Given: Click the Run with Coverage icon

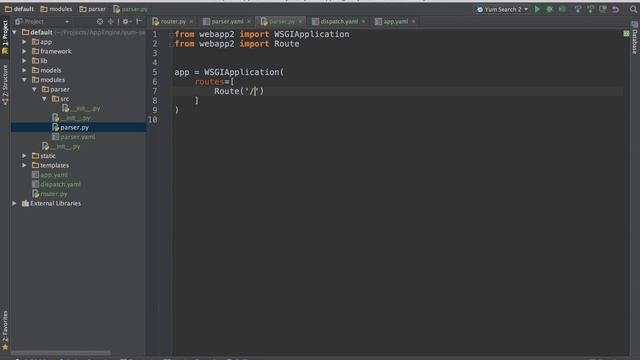Looking at the screenshot, I should click(562, 9).
